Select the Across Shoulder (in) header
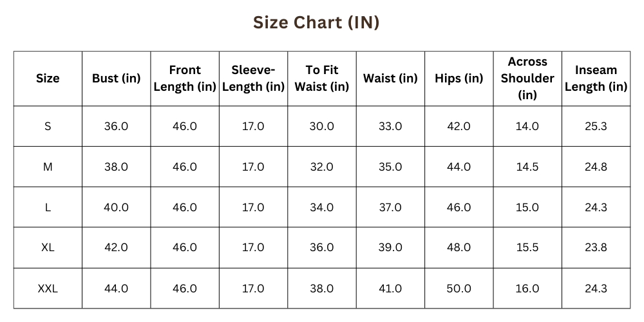This screenshot has height=322, width=644. click(x=527, y=79)
